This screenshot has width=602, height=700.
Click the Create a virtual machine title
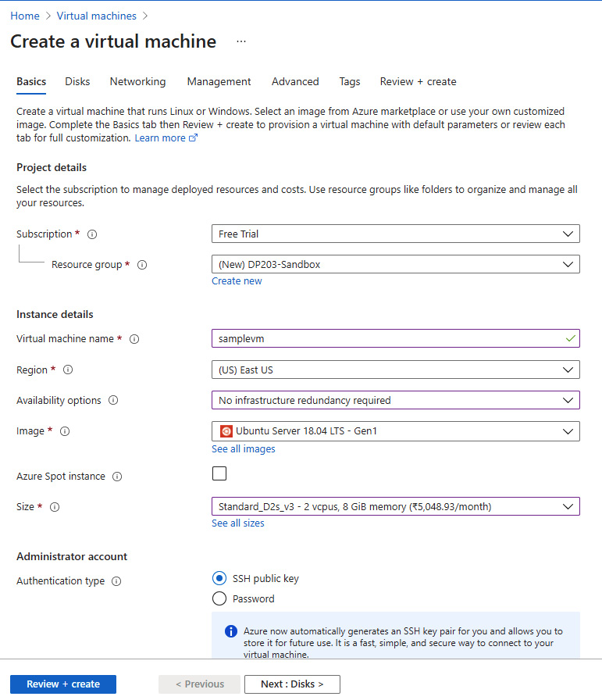(113, 41)
